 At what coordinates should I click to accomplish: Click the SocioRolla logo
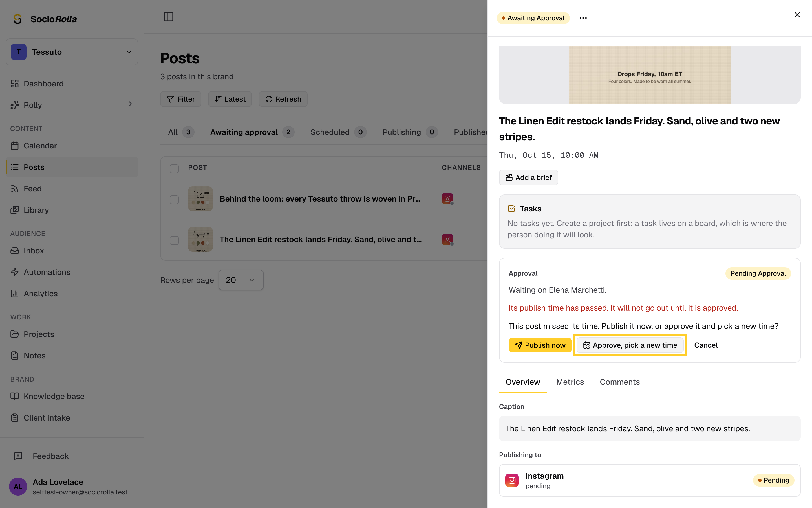pos(45,19)
